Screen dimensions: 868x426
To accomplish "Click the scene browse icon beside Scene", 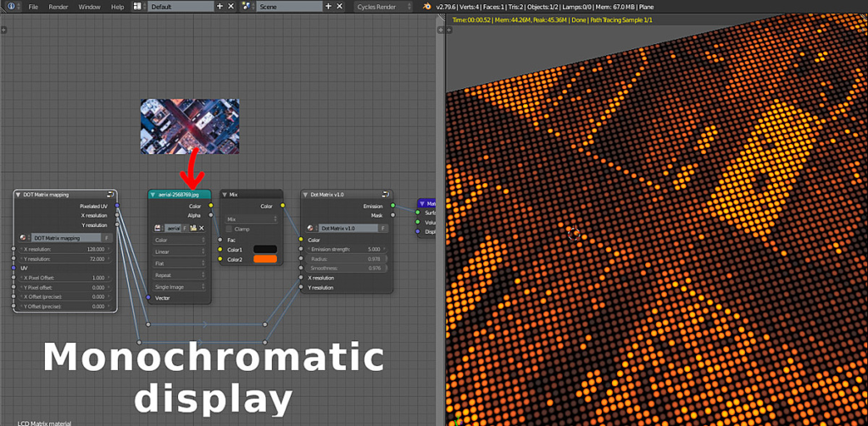I will click(247, 7).
